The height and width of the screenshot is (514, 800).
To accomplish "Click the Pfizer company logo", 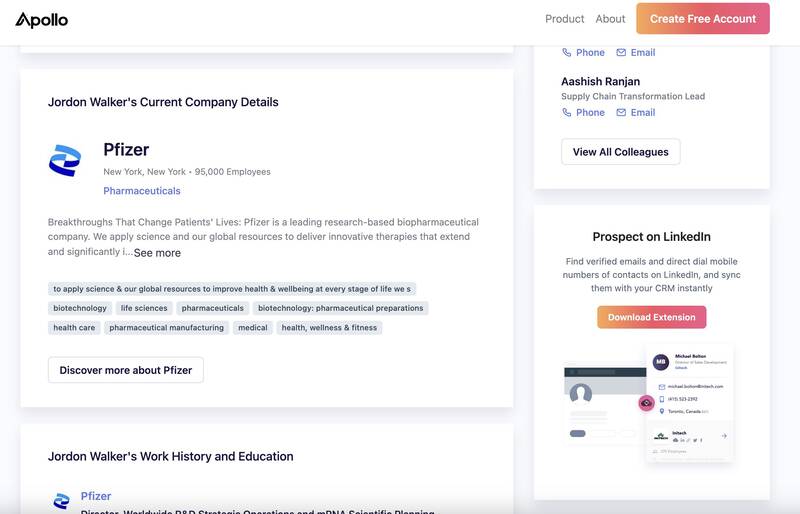I will point(65,161).
